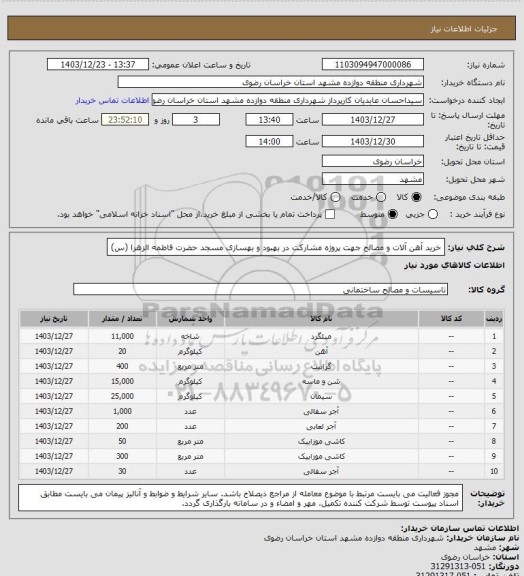Screen dimensions: 524x576
Task: Click the جزئیات اطلاعات نیاز header bar
Action: point(262,28)
